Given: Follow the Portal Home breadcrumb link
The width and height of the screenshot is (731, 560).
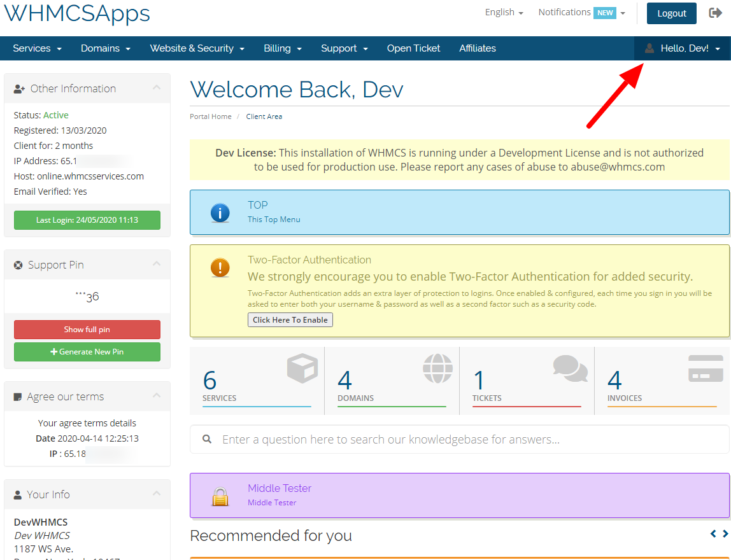Looking at the screenshot, I should [x=210, y=116].
